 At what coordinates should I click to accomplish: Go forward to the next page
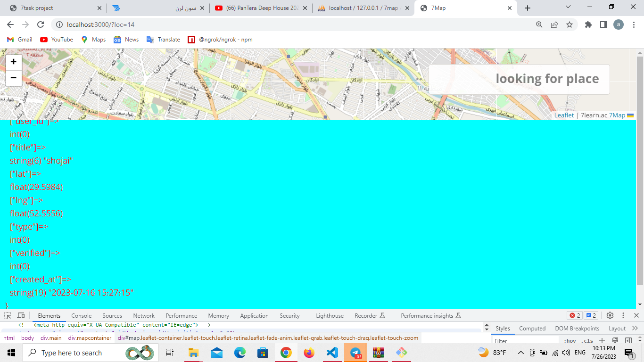[25, 25]
